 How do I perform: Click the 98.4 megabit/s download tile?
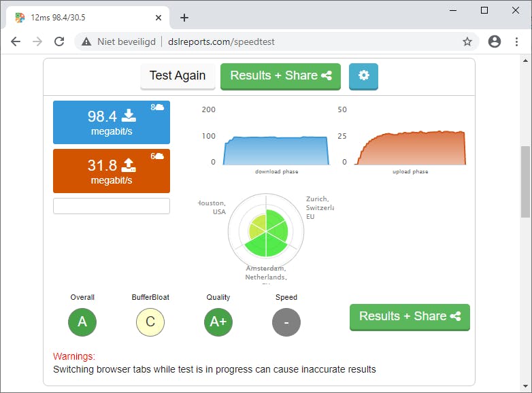(x=112, y=122)
